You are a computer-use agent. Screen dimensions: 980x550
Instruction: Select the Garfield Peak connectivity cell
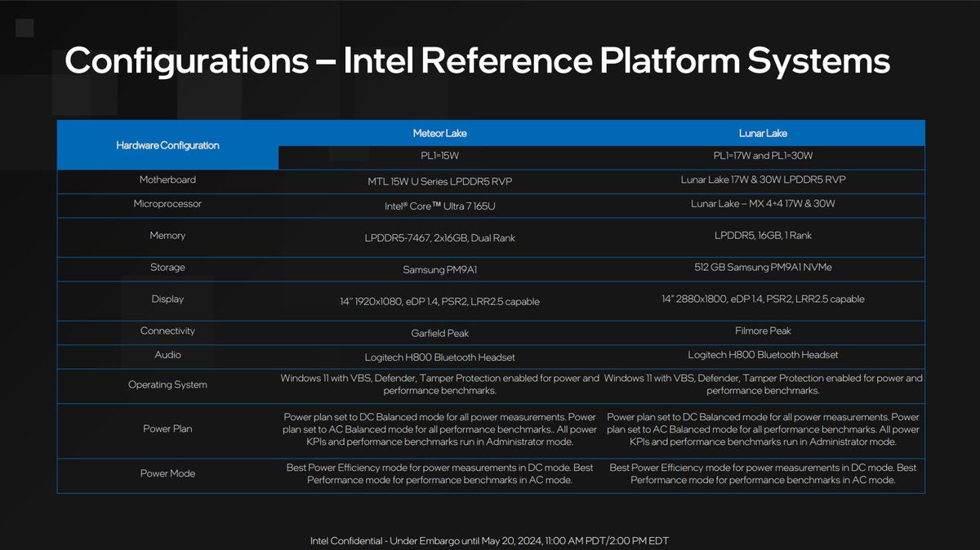(439, 333)
